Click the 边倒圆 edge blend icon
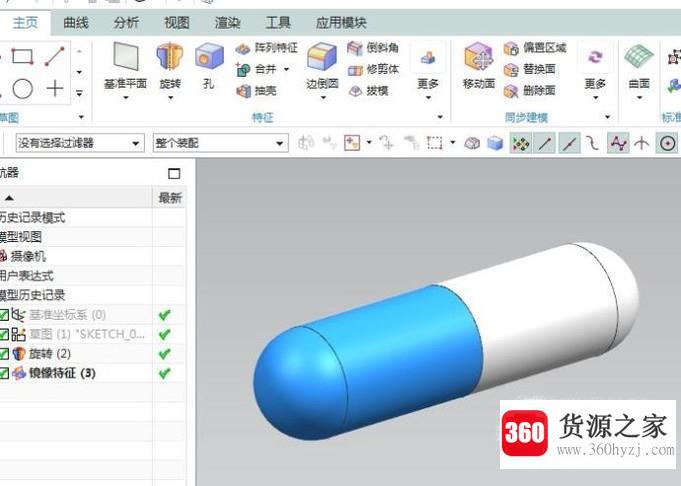 click(x=322, y=56)
